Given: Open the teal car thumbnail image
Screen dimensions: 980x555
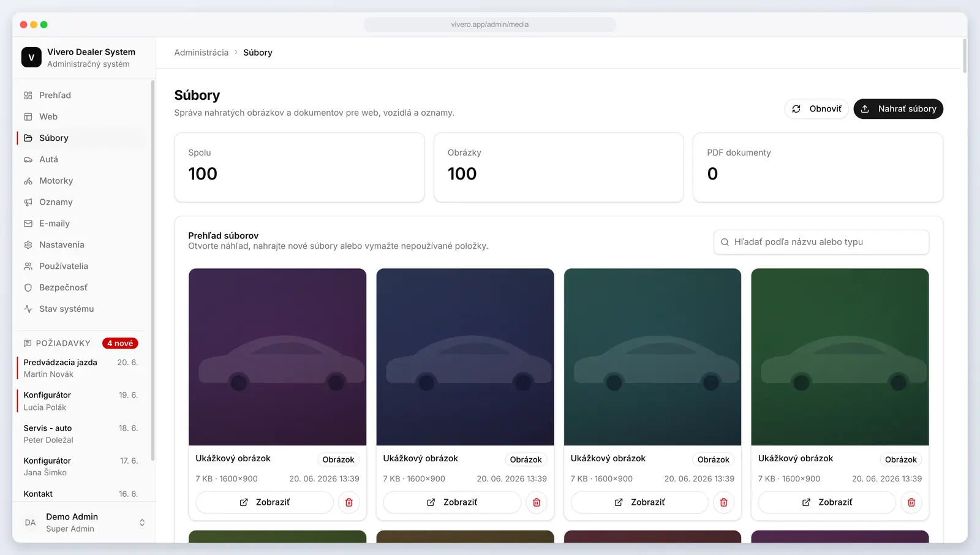Looking at the screenshot, I should coord(652,357).
